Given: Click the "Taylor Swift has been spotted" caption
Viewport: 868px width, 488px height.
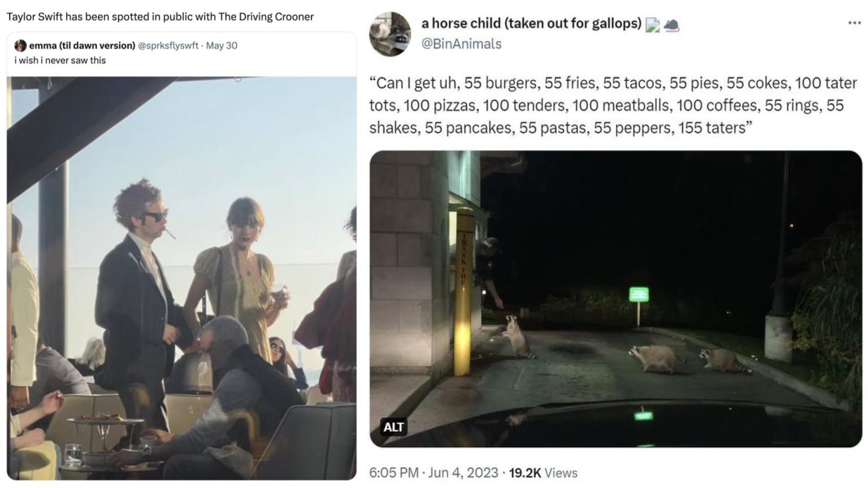Looking at the screenshot, I should 160,17.
